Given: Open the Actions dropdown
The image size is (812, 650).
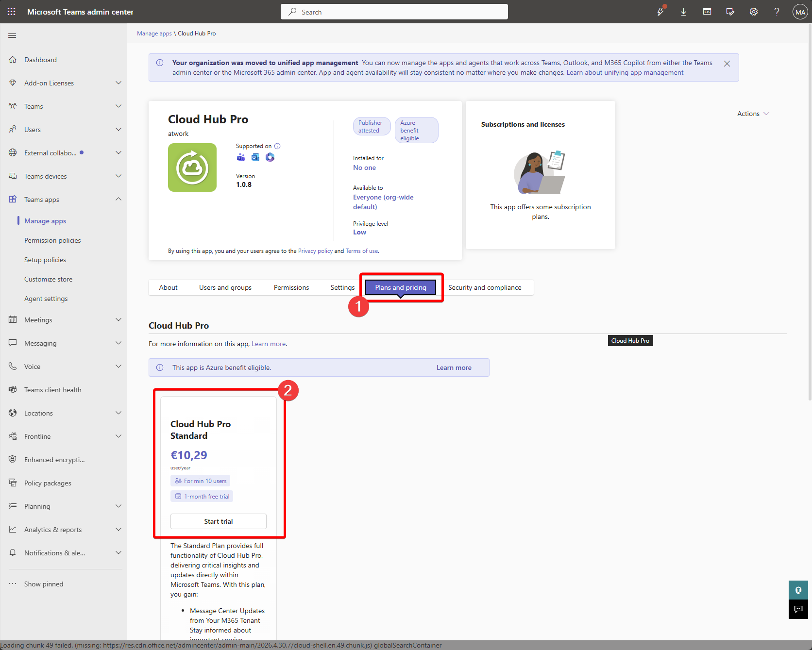Looking at the screenshot, I should point(753,114).
